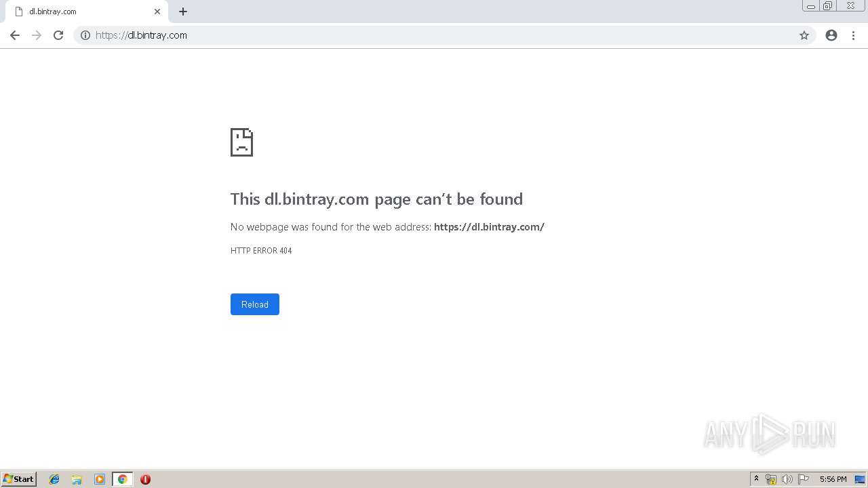Bookmark this page with the star icon
Viewport: 868px width, 488px height.
click(804, 35)
